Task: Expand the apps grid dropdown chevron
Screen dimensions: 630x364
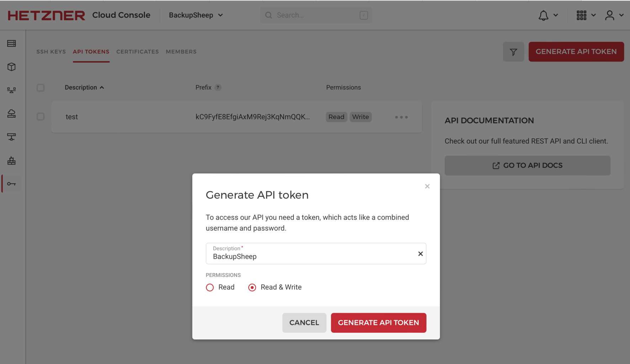Action: [593, 15]
